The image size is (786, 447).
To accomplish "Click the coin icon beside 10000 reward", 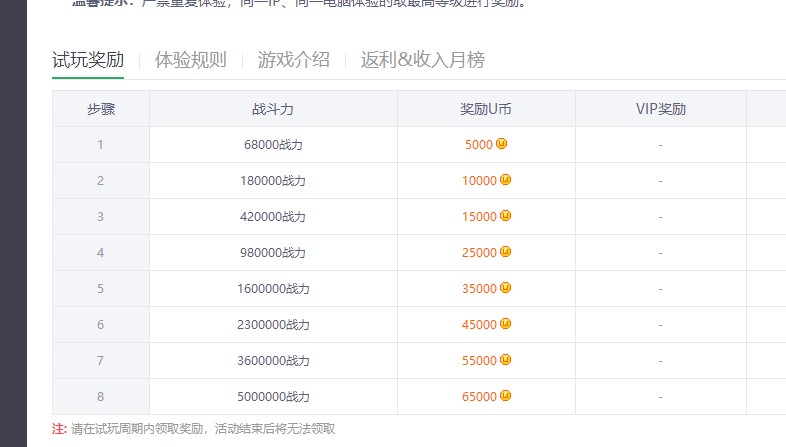I will pos(506,180).
